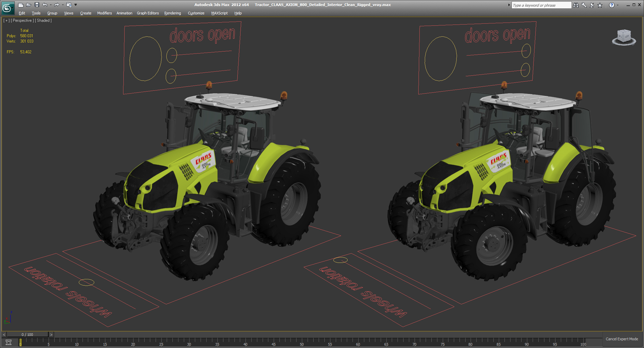Expand InfoCenter arrow left of search box
Viewport: 644px width, 348px height.
[x=509, y=5]
